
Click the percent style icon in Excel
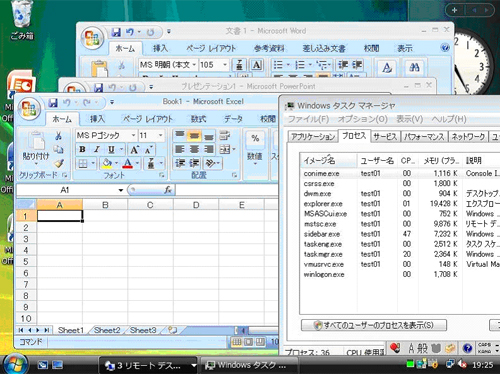(x=255, y=138)
